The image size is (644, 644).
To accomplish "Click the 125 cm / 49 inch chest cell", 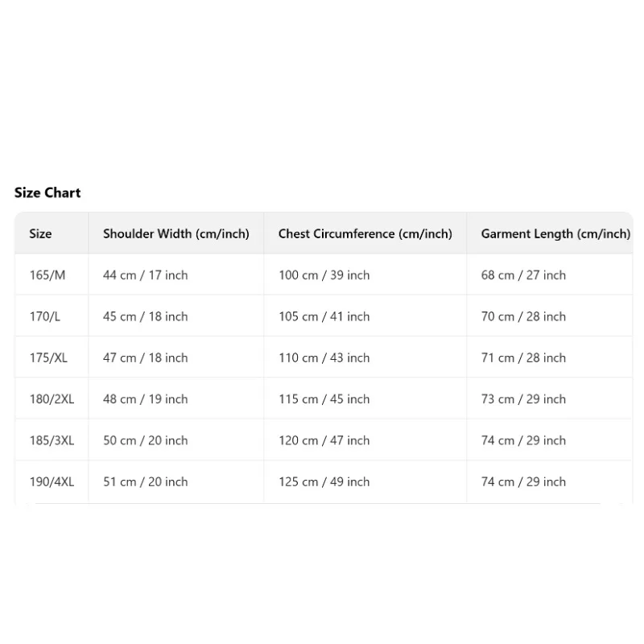I will (x=324, y=481).
